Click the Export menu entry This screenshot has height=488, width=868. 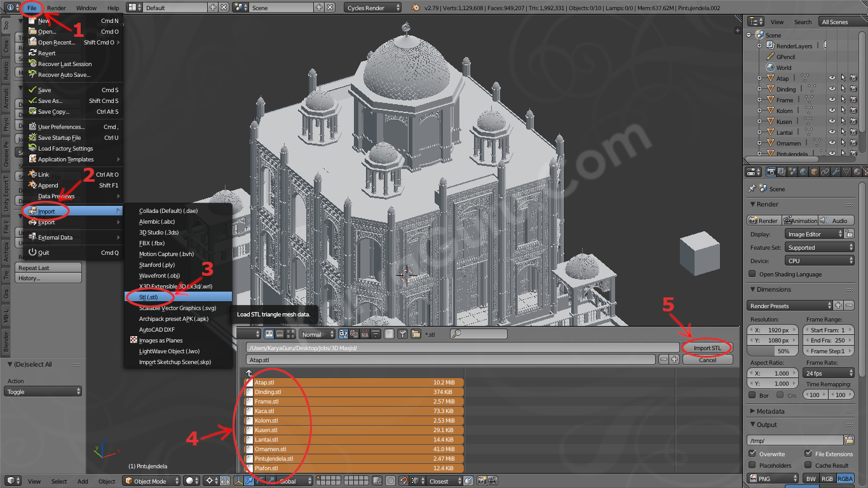(x=46, y=222)
